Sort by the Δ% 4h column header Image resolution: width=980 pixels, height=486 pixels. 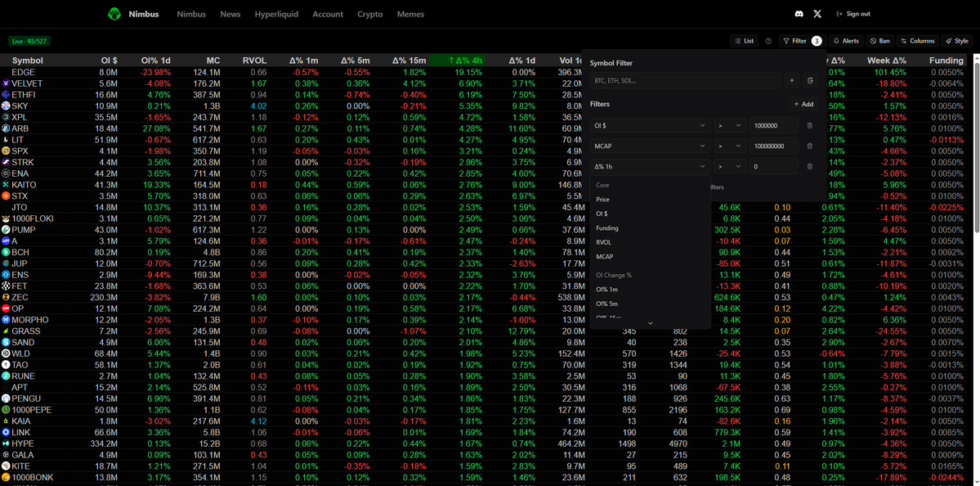pos(456,61)
